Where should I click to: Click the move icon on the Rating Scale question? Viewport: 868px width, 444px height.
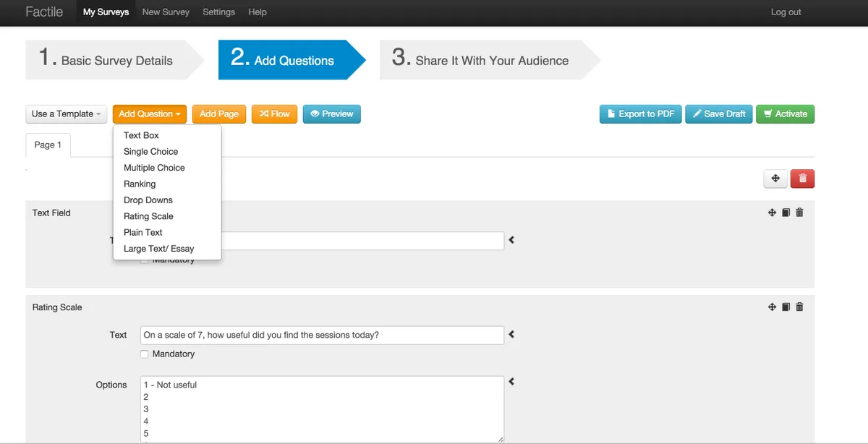click(x=772, y=307)
